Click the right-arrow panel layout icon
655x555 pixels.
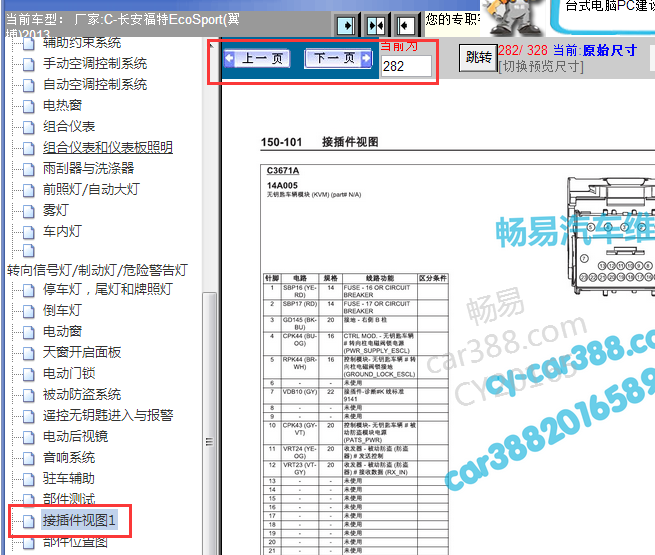tap(346, 26)
